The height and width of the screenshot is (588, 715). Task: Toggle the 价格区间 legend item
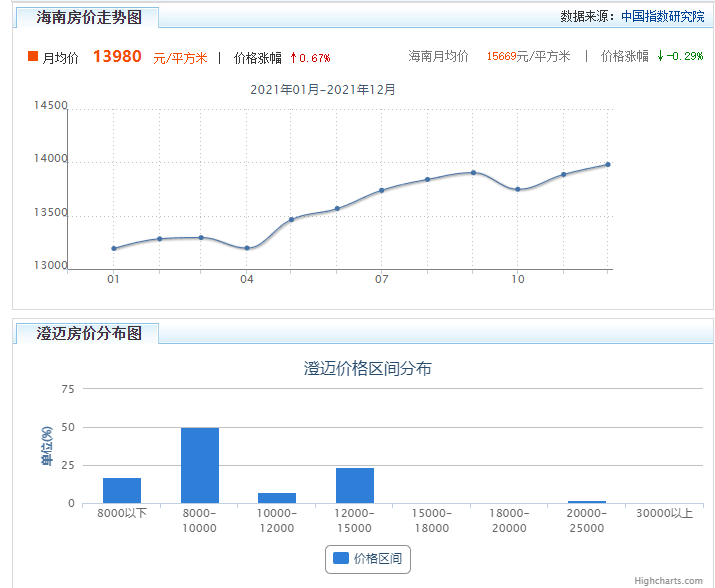click(x=368, y=559)
